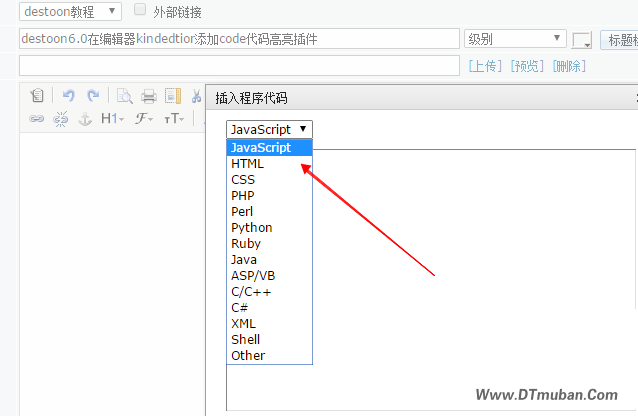Choose Python in the language list
The width and height of the screenshot is (638, 416).
pyautogui.click(x=251, y=228)
